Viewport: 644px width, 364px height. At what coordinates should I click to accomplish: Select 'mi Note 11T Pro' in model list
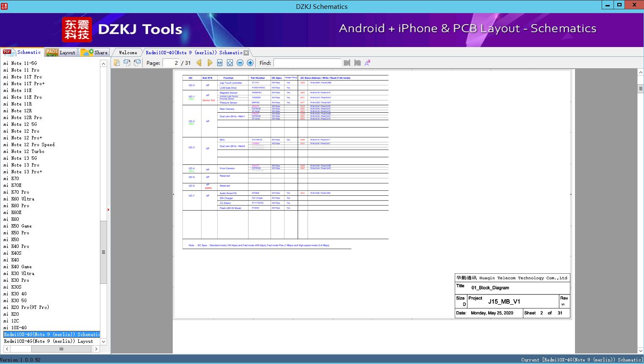click(x=22, y=77)
